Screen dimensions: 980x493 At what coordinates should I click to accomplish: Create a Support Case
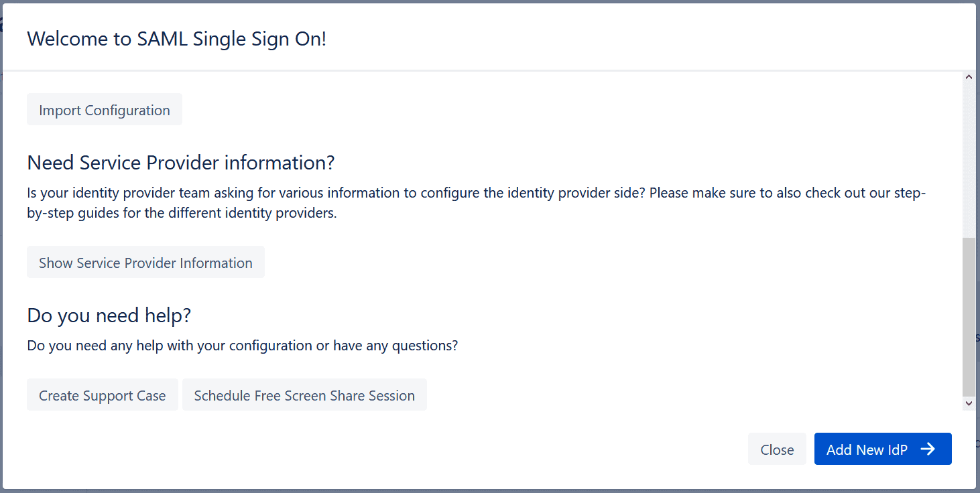click(102, 395)
